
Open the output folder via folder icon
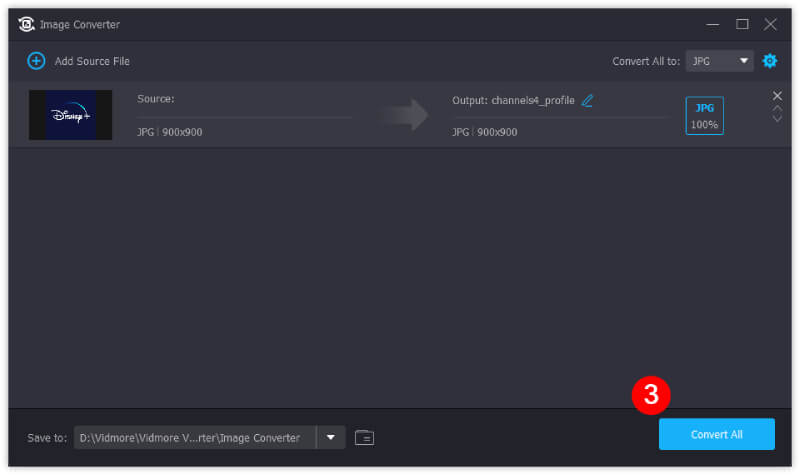coord(364,437)
